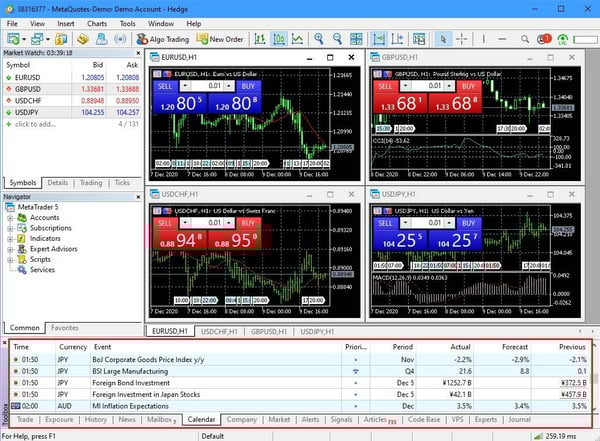
Task: Switch to candlestick chart display
Action: (278, 39)
